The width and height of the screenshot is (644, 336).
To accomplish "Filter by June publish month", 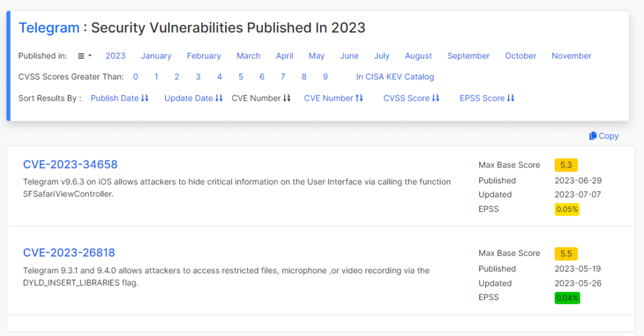I will click(349, 56).
